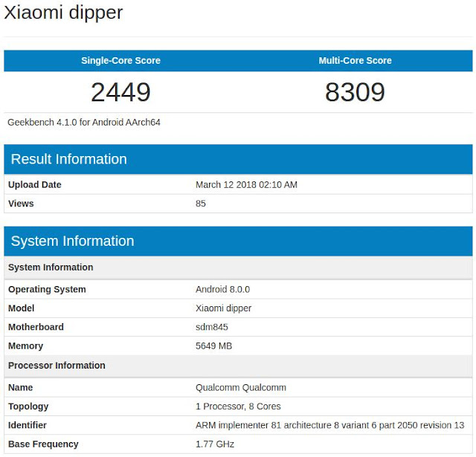Select the 'ARM implementer 81 architecture' identifier value
The height and width of the screenshot is (457, 476).
coord(330,425)
